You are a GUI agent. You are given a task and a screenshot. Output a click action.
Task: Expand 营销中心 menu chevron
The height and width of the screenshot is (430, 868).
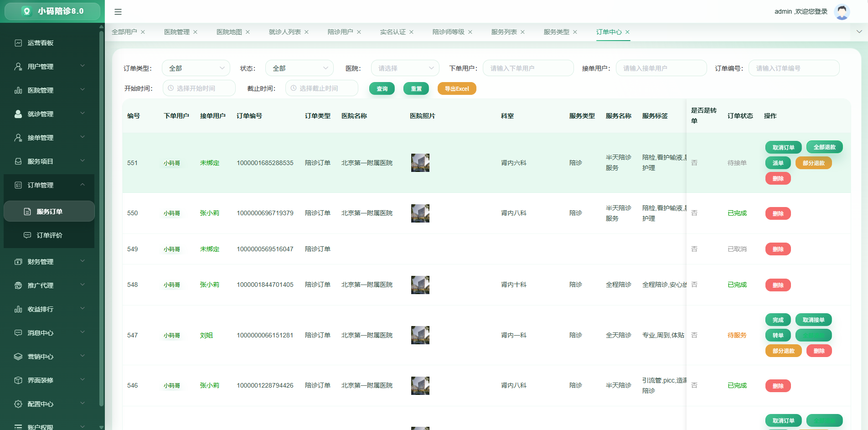coord(83,356)
